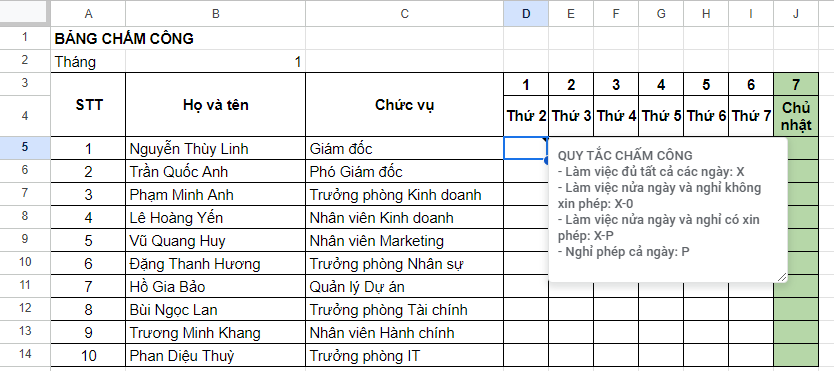Select empty cell D14 for Phan Diệu Thuỳ
The image size is (834, 371).
tap(526, 355)
